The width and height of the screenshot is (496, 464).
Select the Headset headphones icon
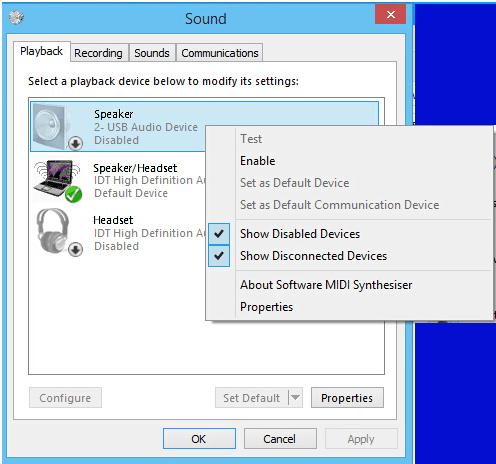click(58, 232)
